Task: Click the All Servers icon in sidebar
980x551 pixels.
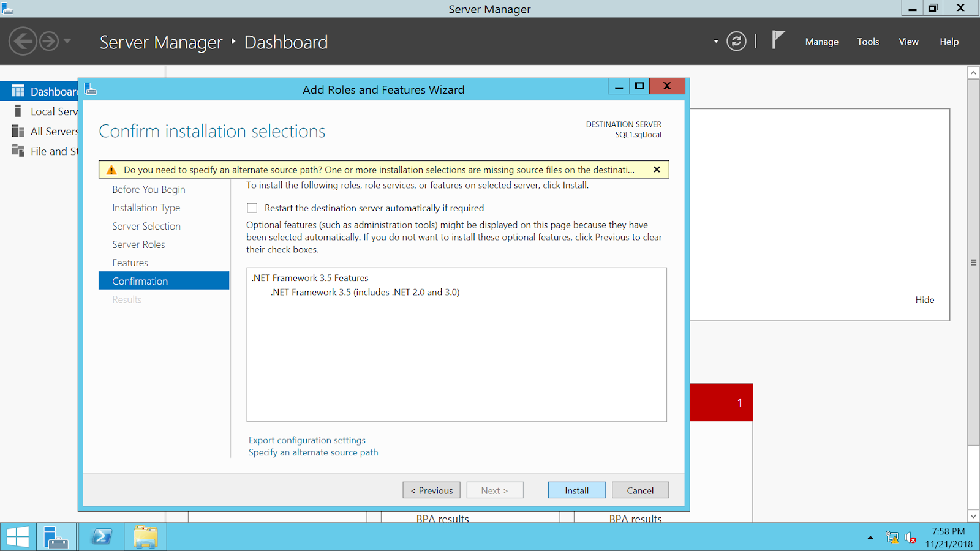Action: click(x=18, y=131)
